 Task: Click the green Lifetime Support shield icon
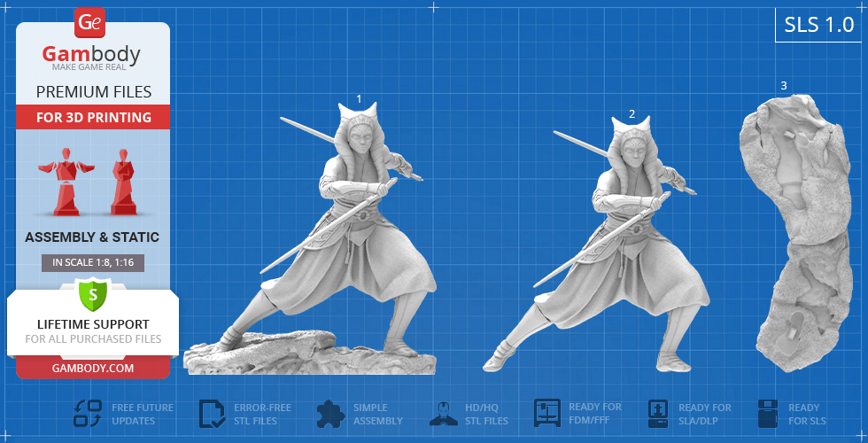[92, 293]
